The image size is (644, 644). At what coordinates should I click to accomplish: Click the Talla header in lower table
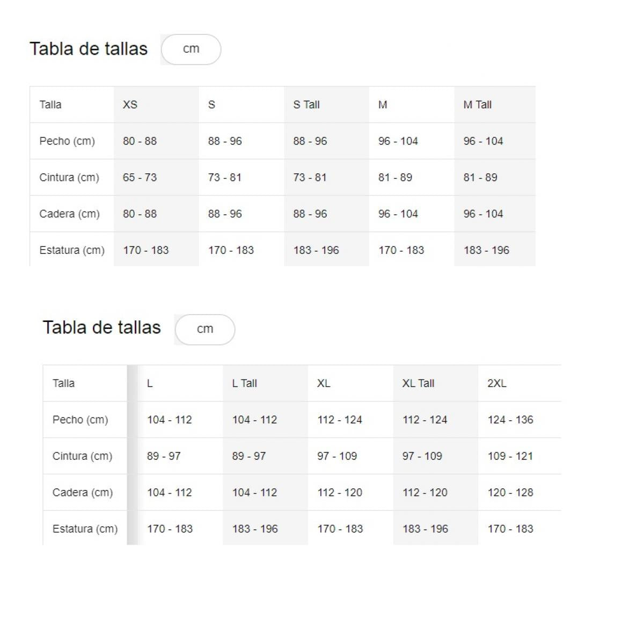click(x=63, y=383)
